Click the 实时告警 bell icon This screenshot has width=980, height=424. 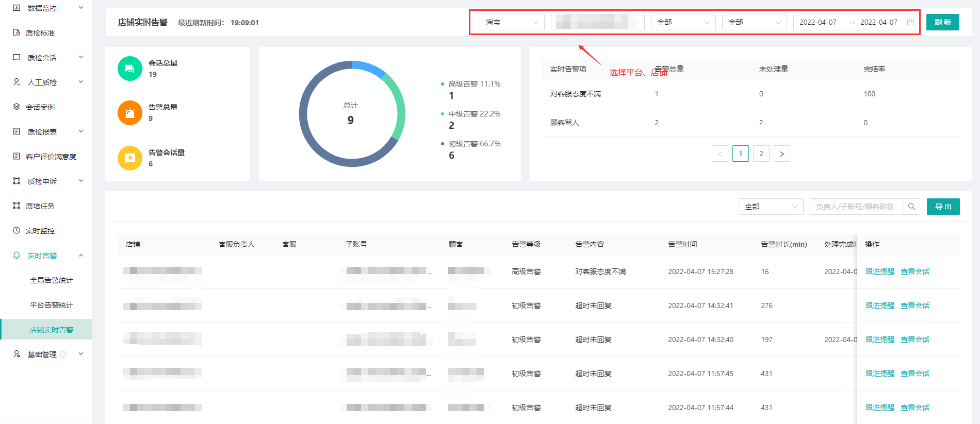point(17,255)
